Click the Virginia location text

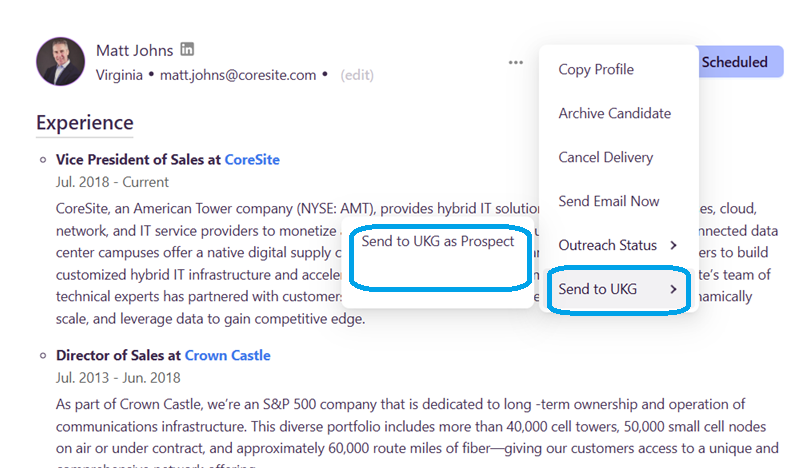click(x=119, y=75)
